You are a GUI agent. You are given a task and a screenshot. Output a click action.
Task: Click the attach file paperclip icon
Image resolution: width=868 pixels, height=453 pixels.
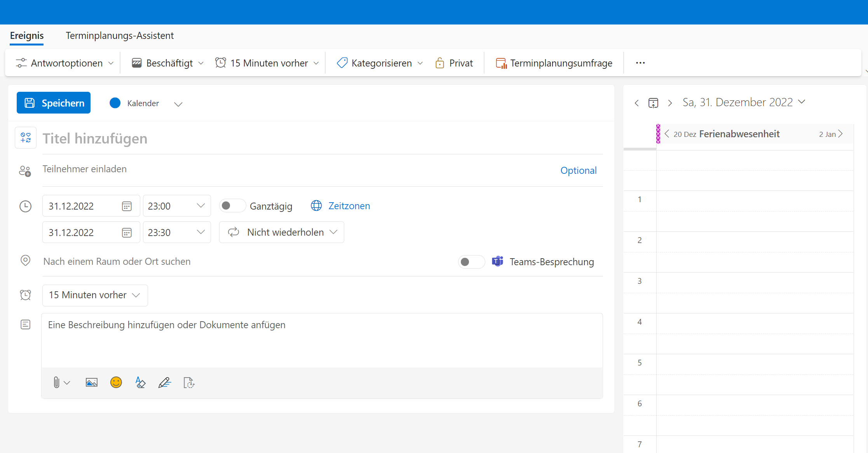pos(57,383)
